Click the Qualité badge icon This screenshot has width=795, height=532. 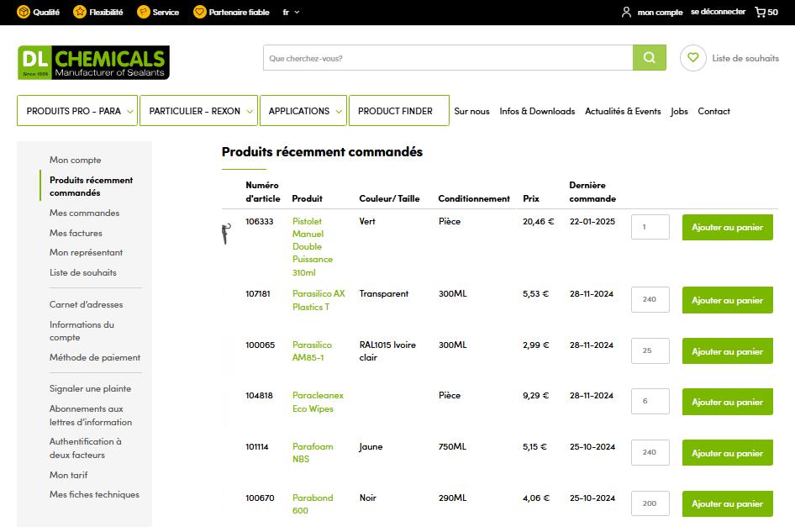pos(24,12)
